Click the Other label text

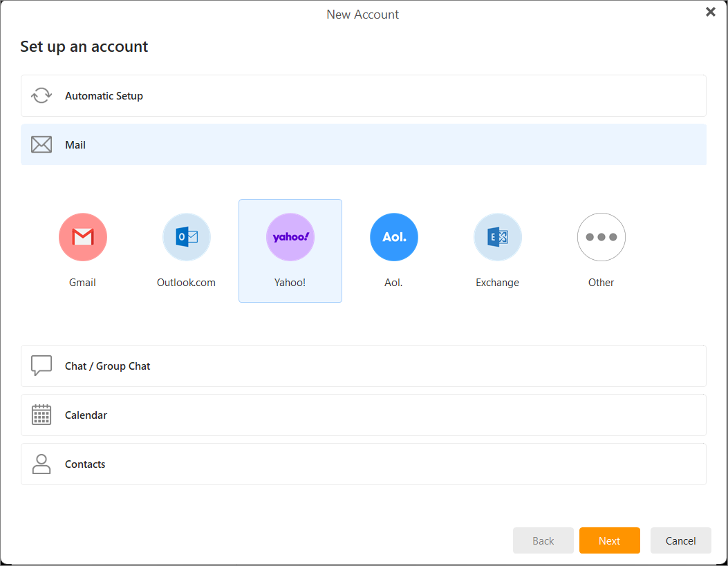[601, 283]
